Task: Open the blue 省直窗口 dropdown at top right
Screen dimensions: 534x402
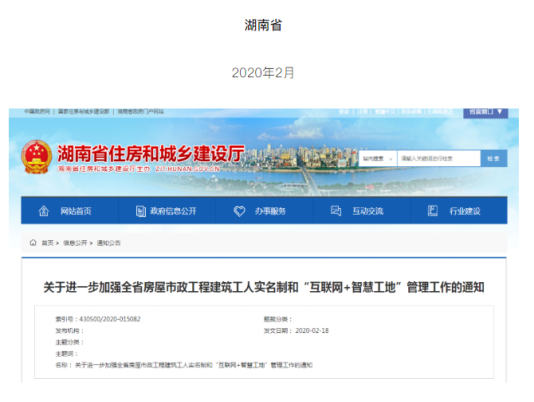Action: click(x=485, y=112)
